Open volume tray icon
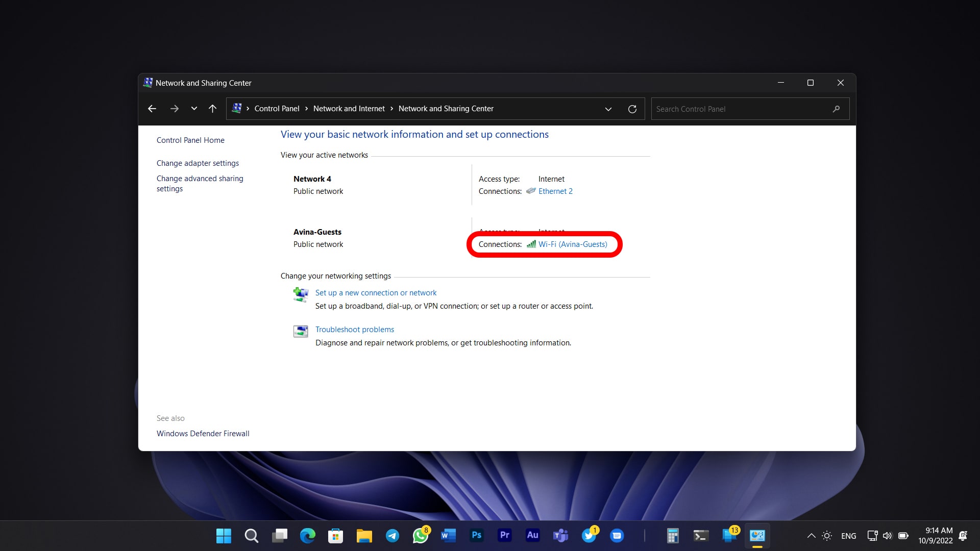The width and height of the screenshot is (980, 551). [887, 536]
